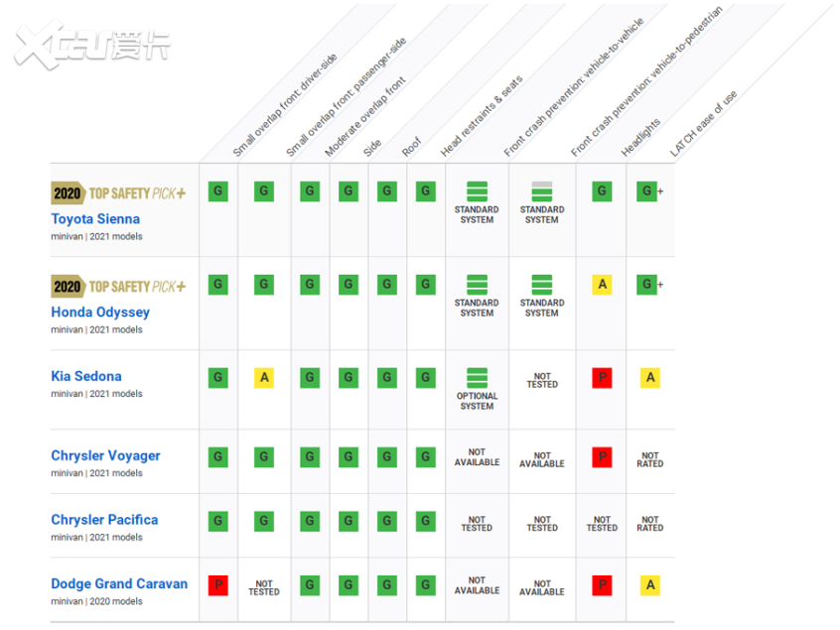The height and width of the screenshot is (630, 840).
Task: Click Chrysler Pacifica's roof G rating
Action: (387, 521)
